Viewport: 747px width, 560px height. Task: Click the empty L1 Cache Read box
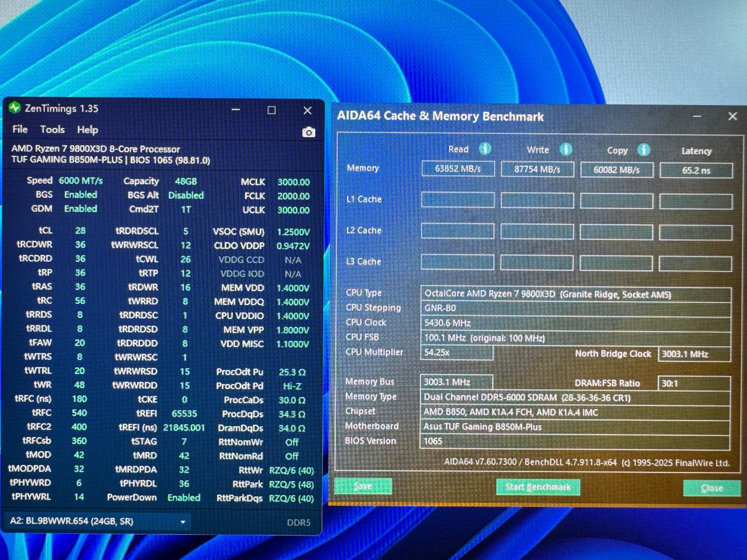(x=458, y=199)
